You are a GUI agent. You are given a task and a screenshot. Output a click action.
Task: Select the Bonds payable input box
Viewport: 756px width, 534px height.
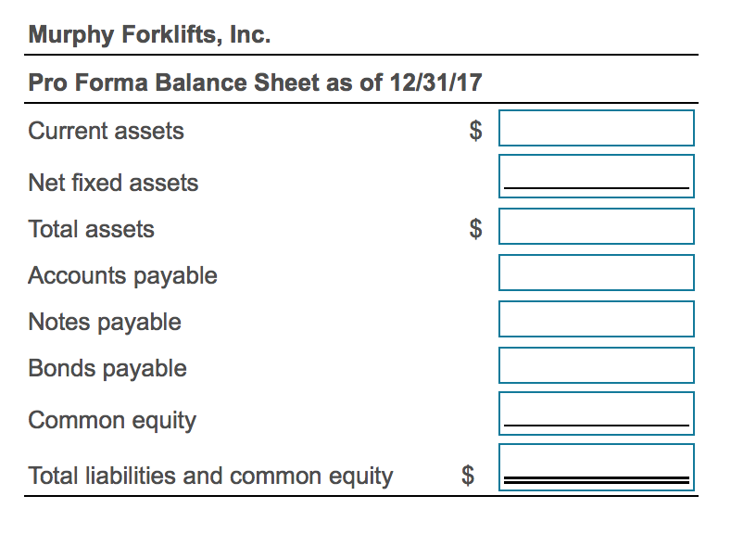(x=596, y=365)
